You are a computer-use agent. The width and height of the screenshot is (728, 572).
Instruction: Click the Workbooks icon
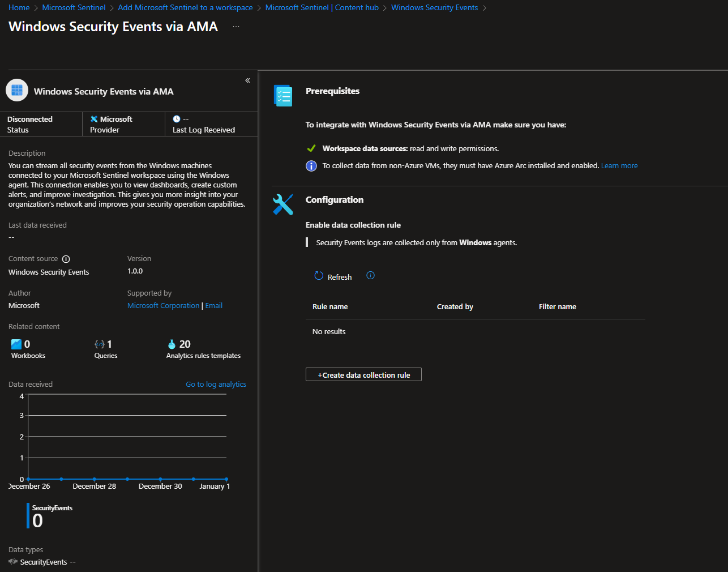16,344
